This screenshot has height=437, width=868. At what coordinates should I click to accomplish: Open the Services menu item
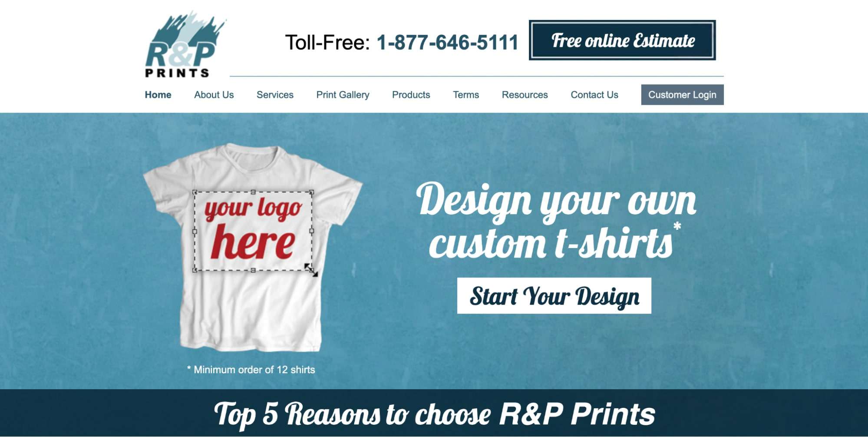click(x=275, y=95)
